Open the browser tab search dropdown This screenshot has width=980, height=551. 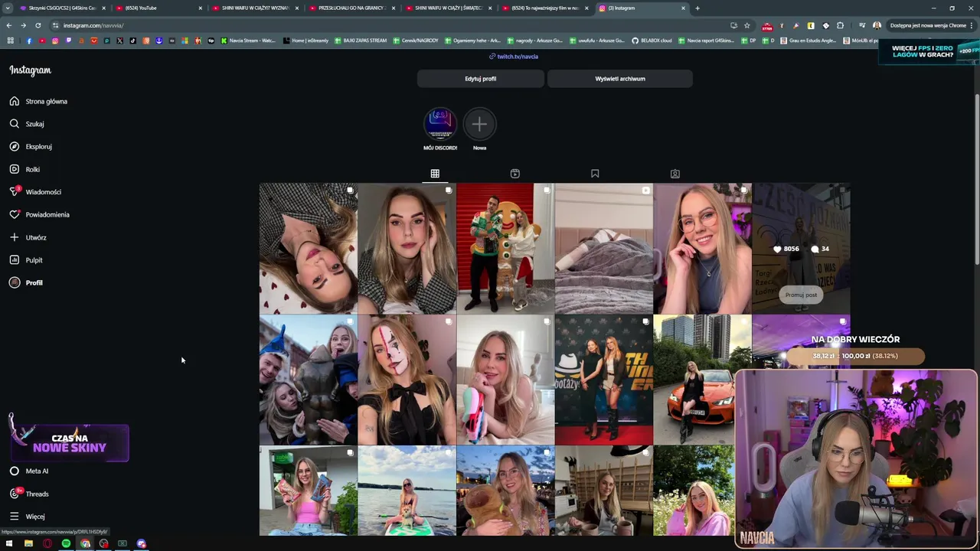[x=8, y=8]
